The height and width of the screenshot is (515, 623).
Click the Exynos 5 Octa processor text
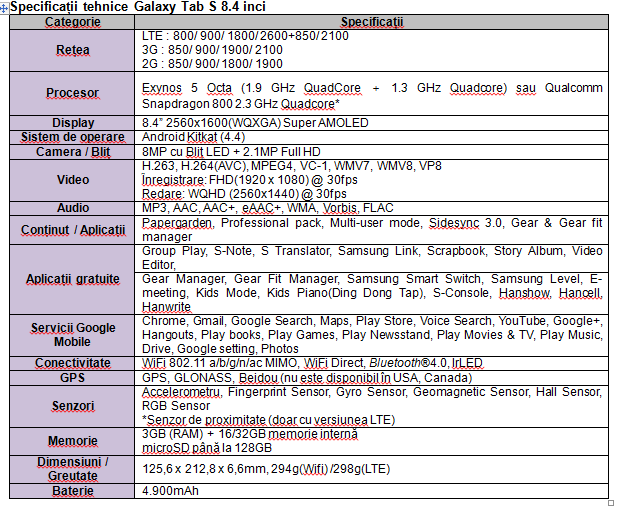(x=372, y=88)
